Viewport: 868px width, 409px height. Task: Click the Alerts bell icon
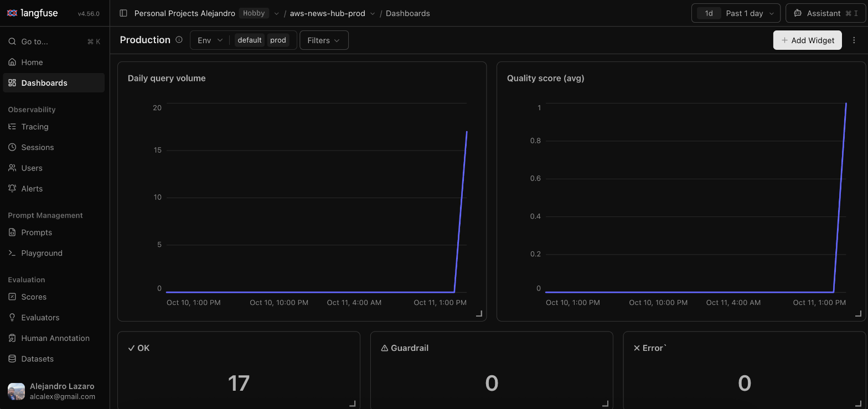tap(12, 188)
